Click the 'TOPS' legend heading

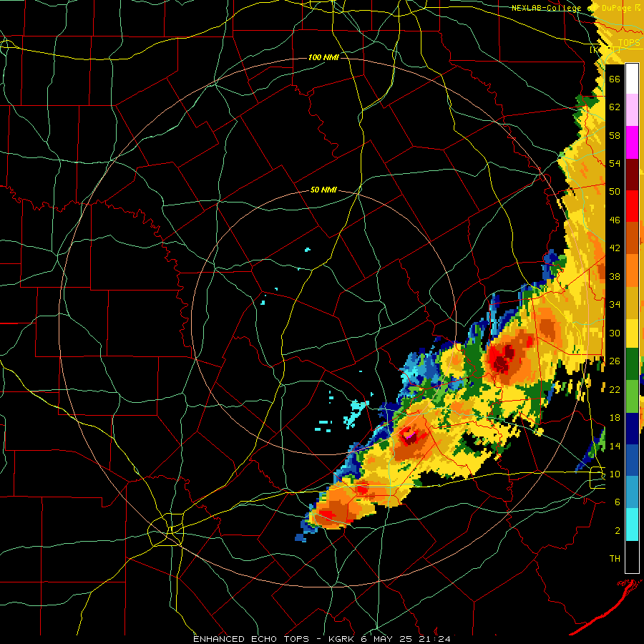pyautogui.click(x=629, y=43)
